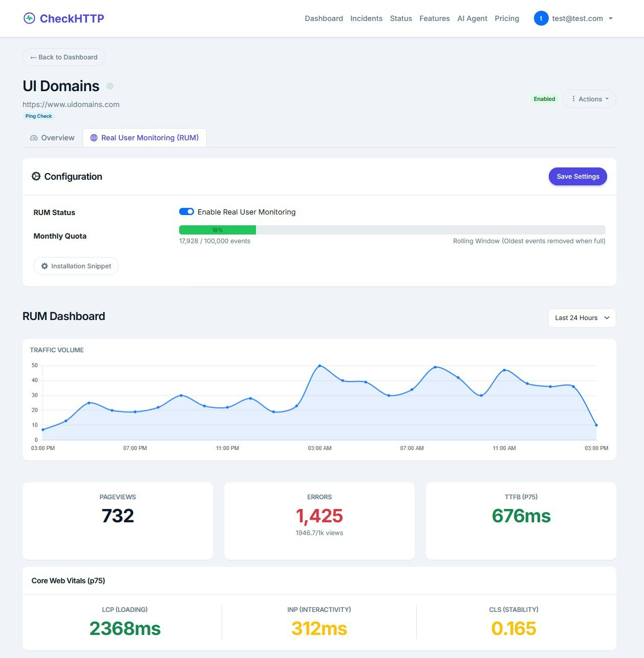This screenshot has width=644, height=658.
Task: Click the Installation Snippet gear icon
Action: click(45, 266)
